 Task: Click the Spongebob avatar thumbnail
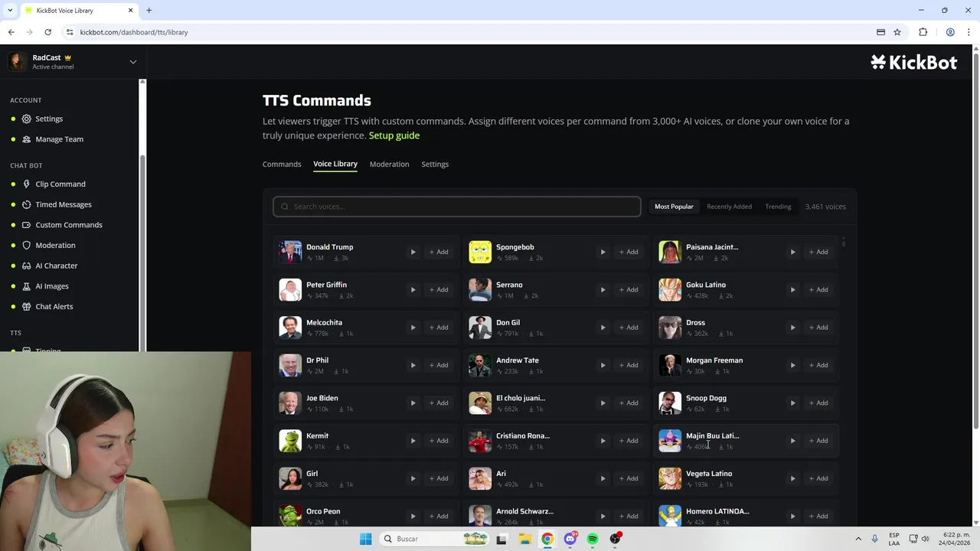point(480,252)
